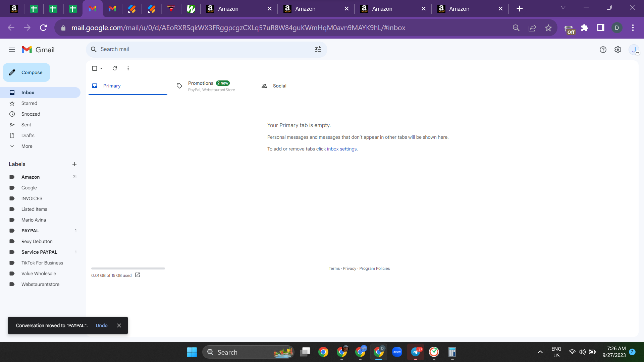Click the Compose button
Viewport: 644px width, 362px height.
[x=26, y=72]
